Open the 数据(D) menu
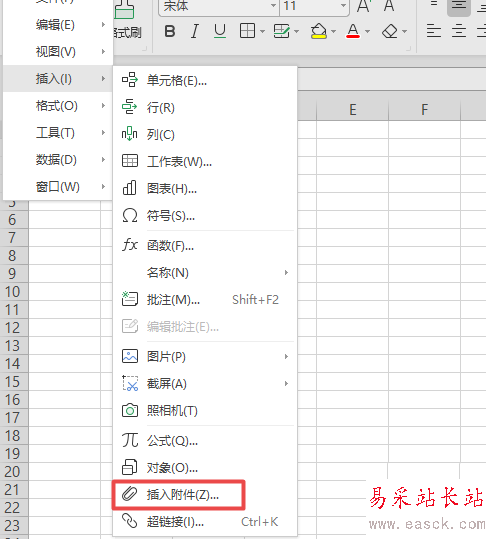This screenshot has width=486, height=539. point(58,160)
